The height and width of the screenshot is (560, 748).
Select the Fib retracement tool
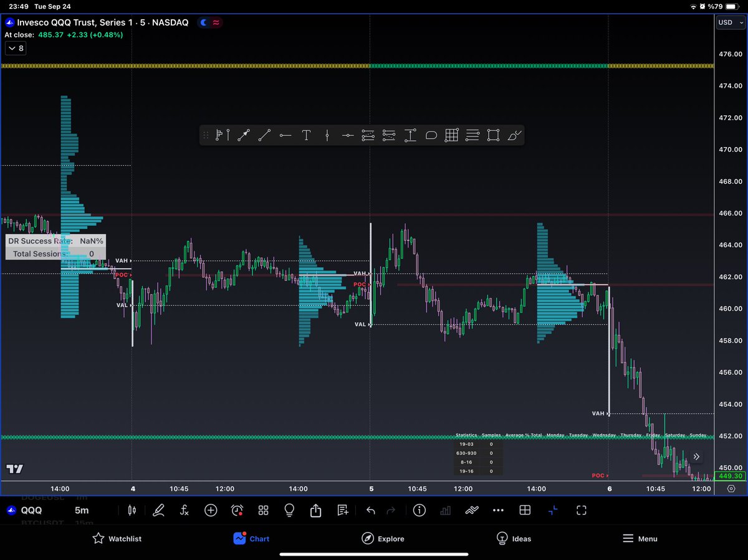click(368, 135)
